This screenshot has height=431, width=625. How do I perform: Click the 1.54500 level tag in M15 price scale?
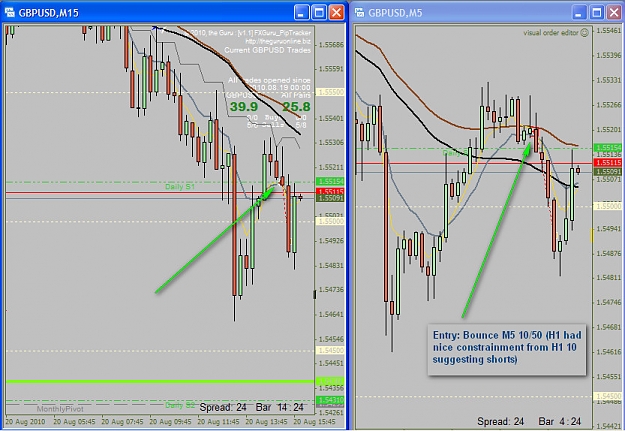click(330, 350)
